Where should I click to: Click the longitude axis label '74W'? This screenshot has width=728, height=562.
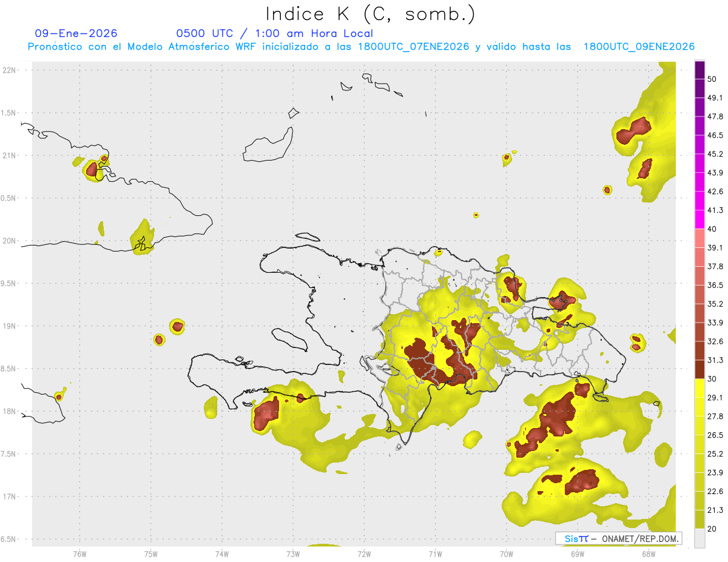pyautogui.click(x=221, y=554)
